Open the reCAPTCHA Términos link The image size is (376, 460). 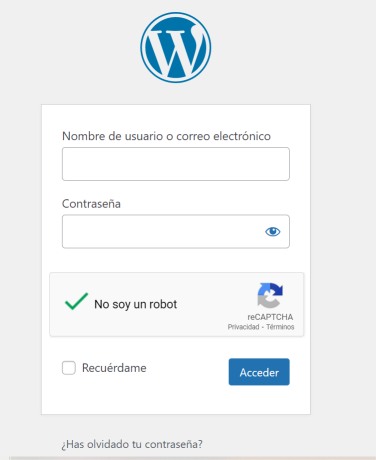(280, 327)
